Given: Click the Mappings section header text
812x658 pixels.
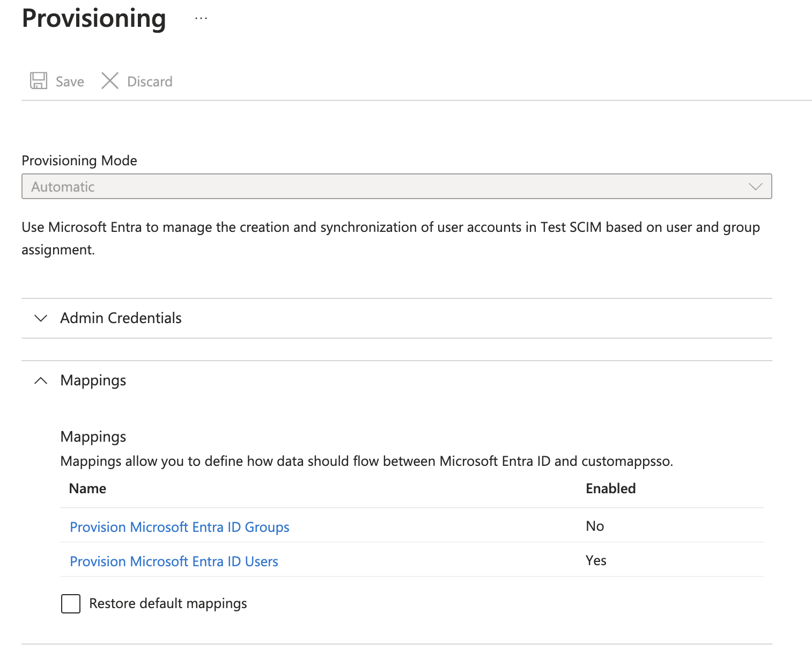Looking at the screenshot, I should click(x=93, y=381).
